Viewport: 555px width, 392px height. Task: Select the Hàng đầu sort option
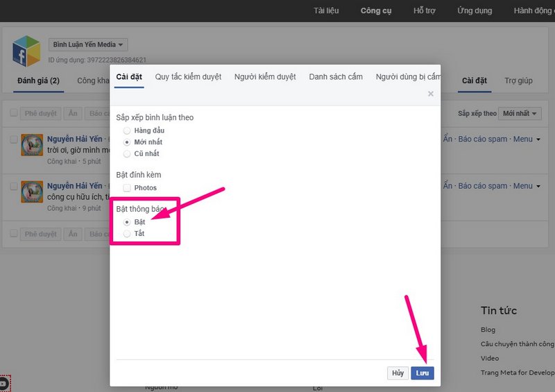coord(127,130)
